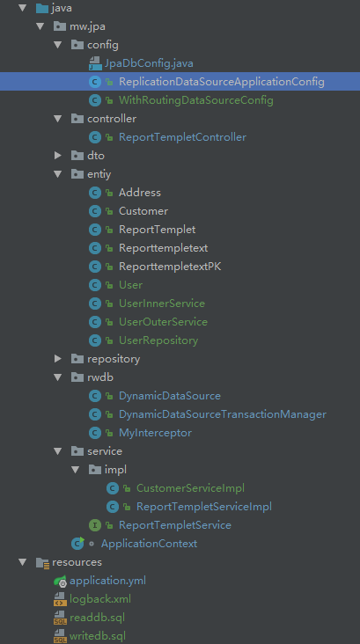The image size is (360, 644).
Task: Click the XML file icon for logback.xml
Action: click(60, 599)
